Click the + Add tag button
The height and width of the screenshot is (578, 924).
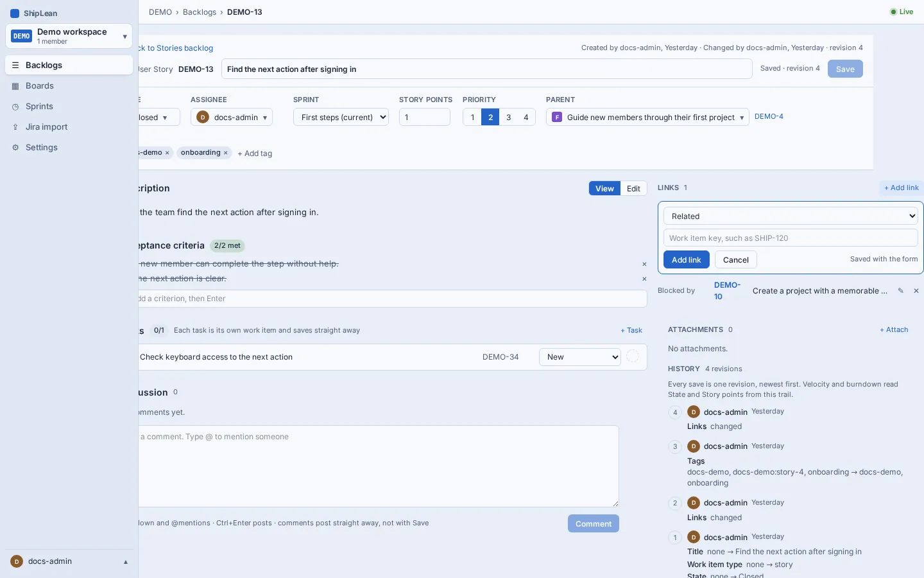(x=255, y=153)
